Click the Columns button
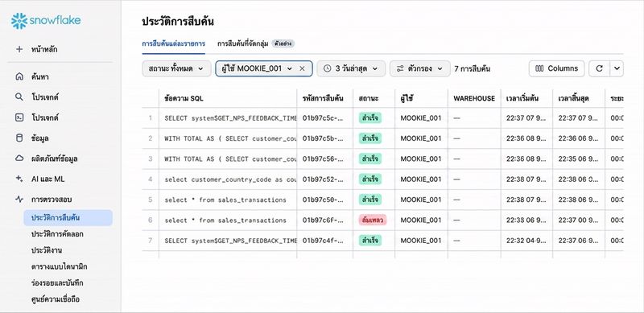This screenshot has width=644, height=313. click(x=556, y=68)
